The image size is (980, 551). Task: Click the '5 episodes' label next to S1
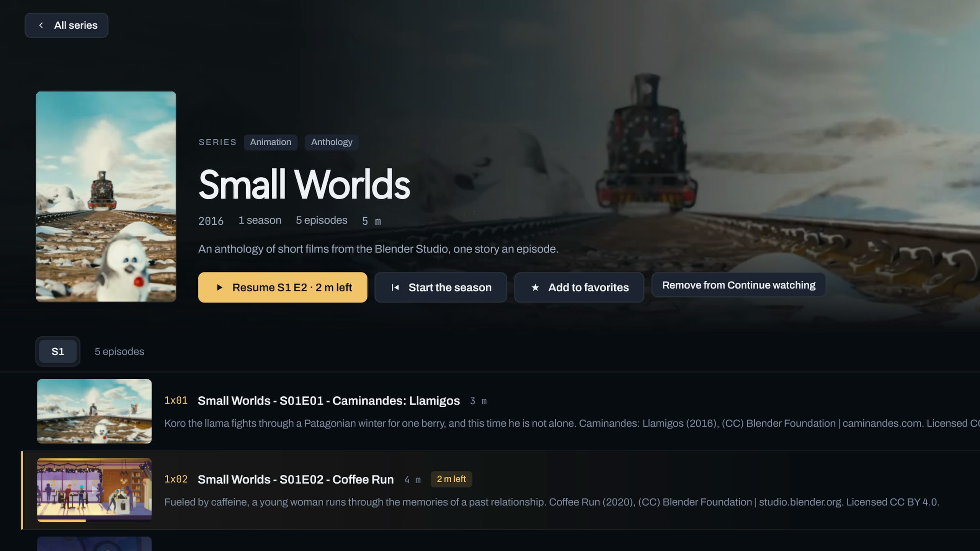pyautogui.click(x=119, y=351)
